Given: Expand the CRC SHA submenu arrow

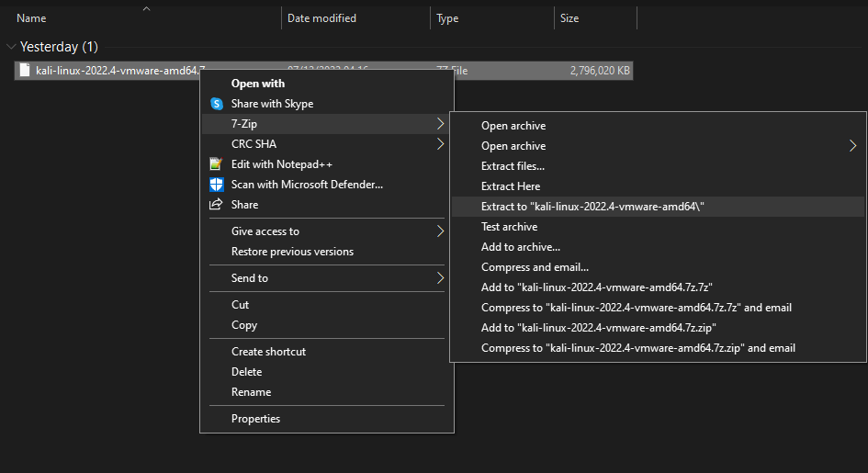Looking at the screenshot, I should (x=441, y=144).
